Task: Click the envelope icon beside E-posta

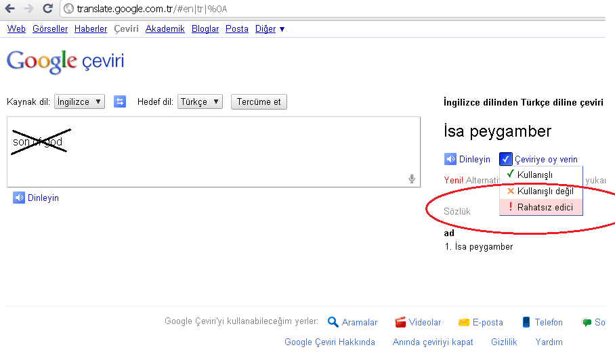Action: (463, 322)
